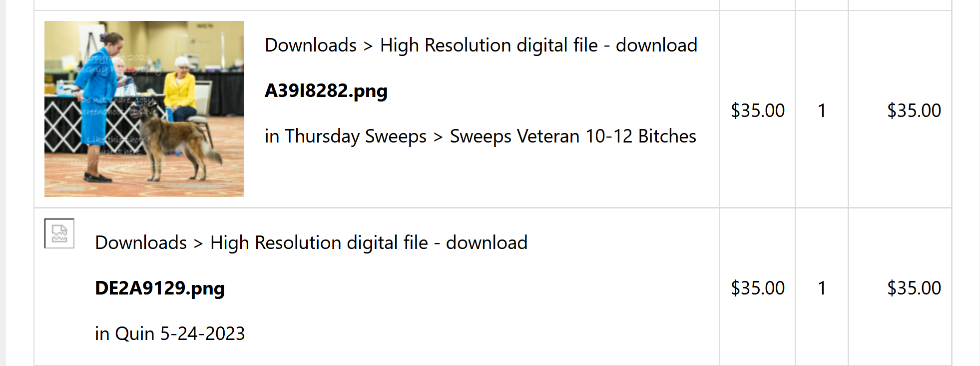The image size is (980, 366).
Task: Click the arrow separator after Downloads, first row
Action: [x=368, y=46]
